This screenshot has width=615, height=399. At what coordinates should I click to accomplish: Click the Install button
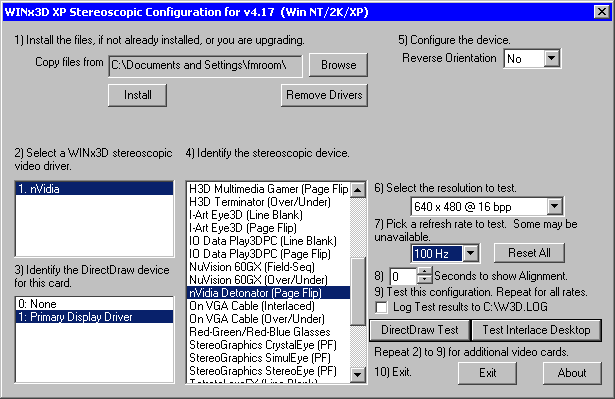(137, 95)
